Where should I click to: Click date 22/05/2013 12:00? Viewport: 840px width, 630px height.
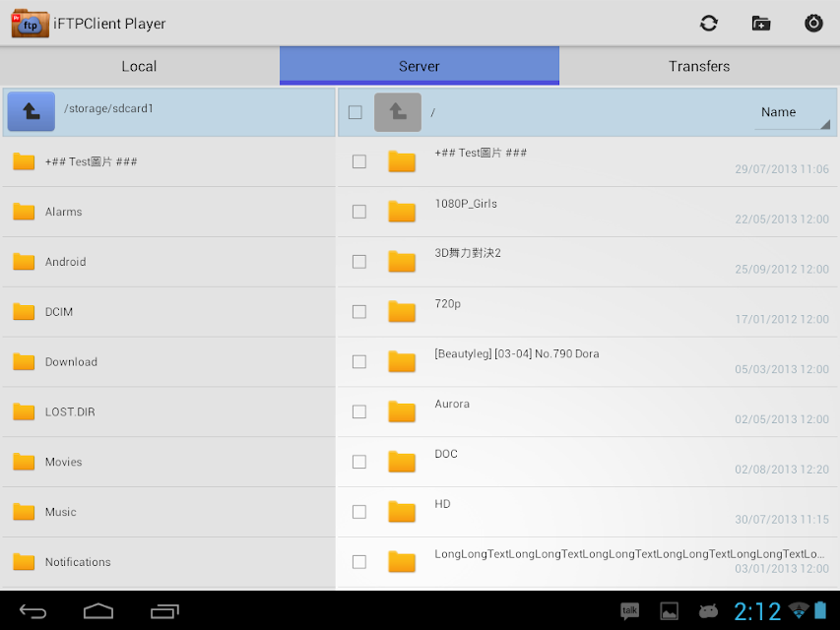[x=782, y=220]
